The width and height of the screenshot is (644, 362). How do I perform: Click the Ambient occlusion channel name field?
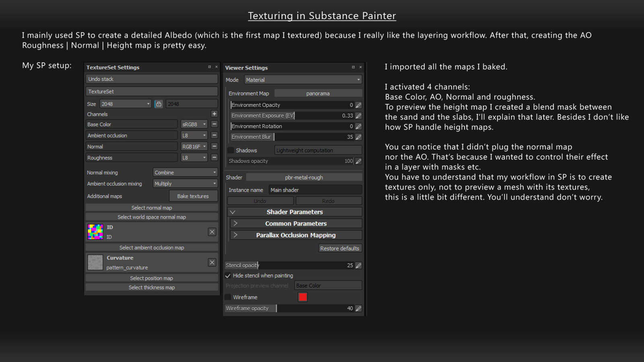point(132,135)
